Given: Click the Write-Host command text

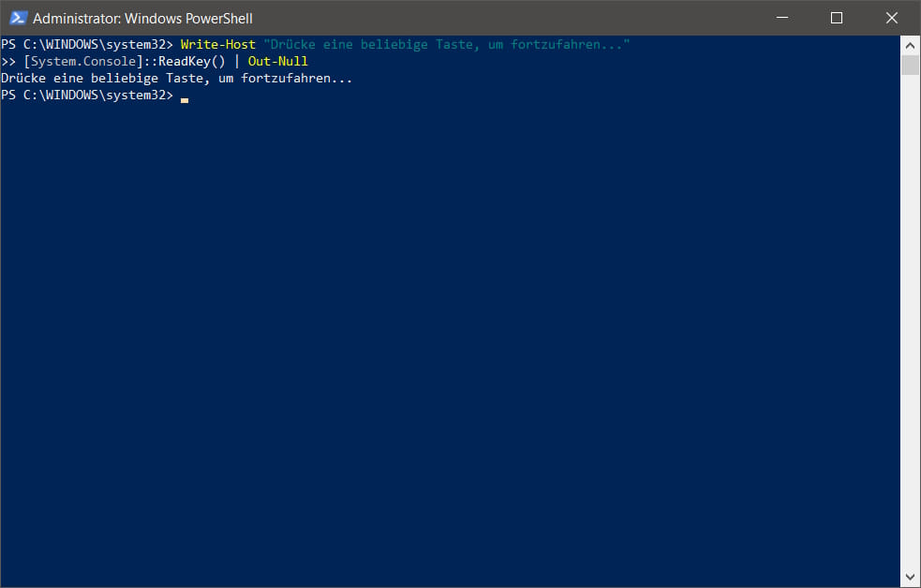Looking at the screenshot, I should (x=218, y=44).
